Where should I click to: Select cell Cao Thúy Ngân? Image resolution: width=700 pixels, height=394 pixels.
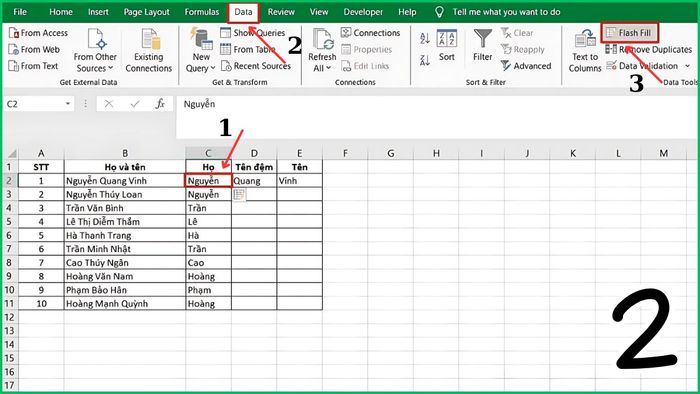click(x=125, y=263)
